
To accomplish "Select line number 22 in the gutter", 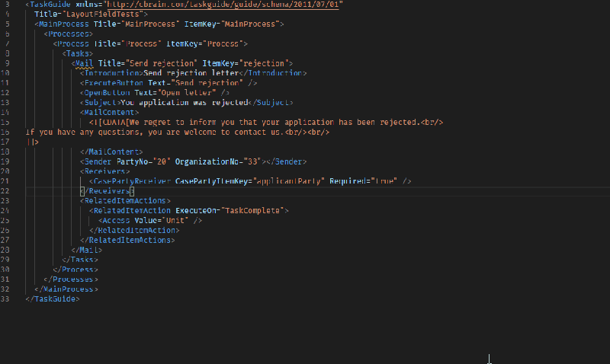I will point(5,191).
